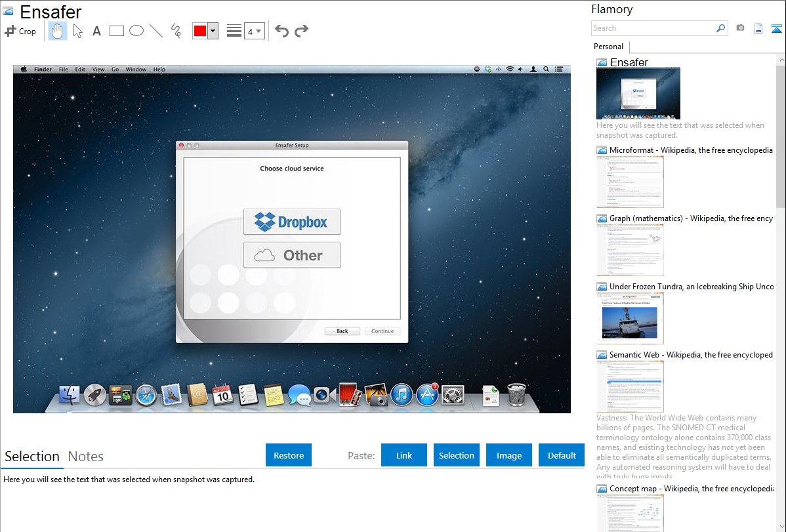
Task: Redo the last annotation
Action: 301,31
